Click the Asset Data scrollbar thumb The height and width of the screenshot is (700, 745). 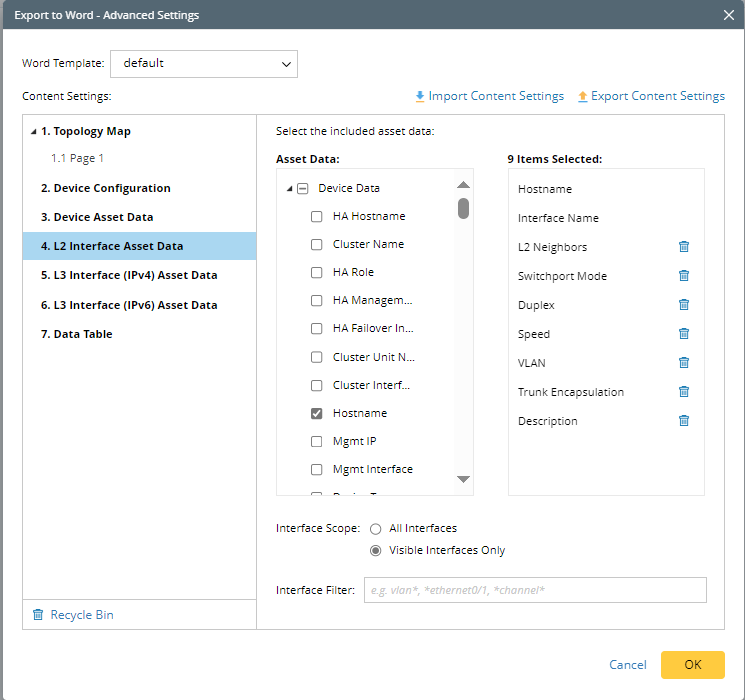point(463,208)
